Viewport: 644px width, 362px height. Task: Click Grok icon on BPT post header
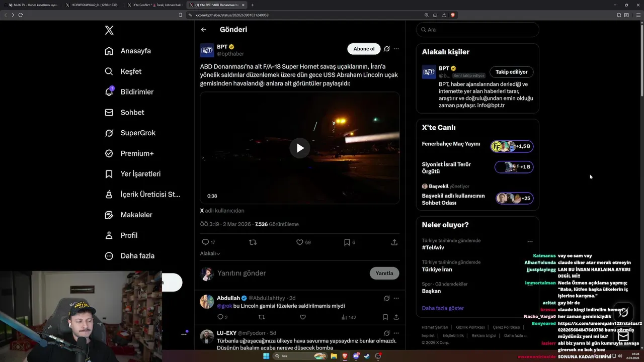tap(386, 49)
